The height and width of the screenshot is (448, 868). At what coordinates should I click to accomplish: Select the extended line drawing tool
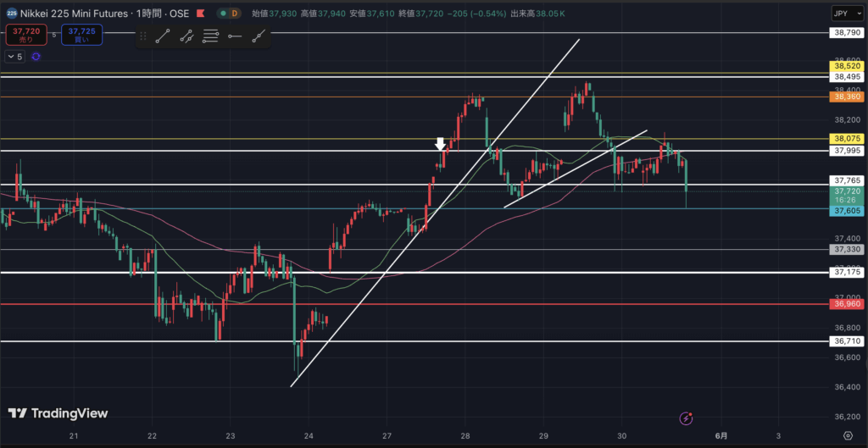(x=259, y=36)
